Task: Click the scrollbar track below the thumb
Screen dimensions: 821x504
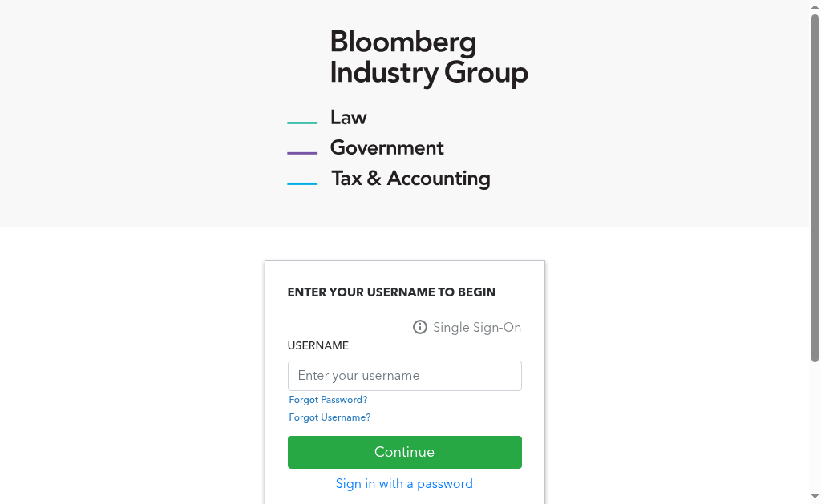Action: pos(815,426)
